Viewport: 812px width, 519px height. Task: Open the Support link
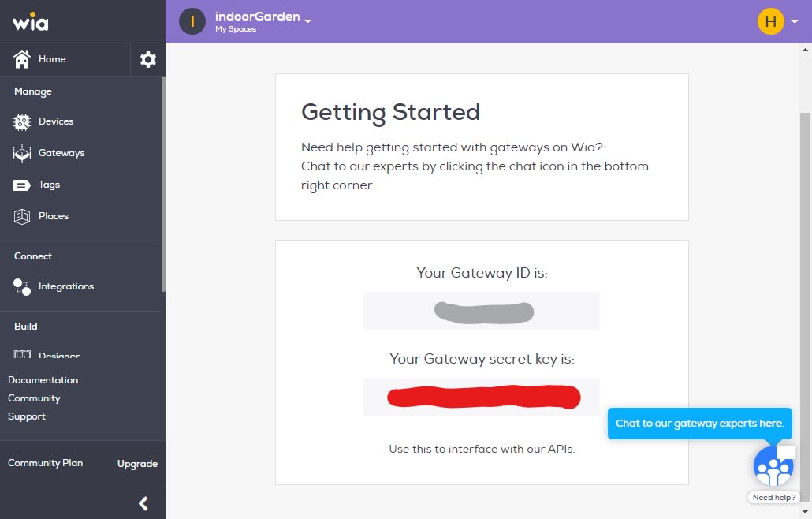coord(27,416)
